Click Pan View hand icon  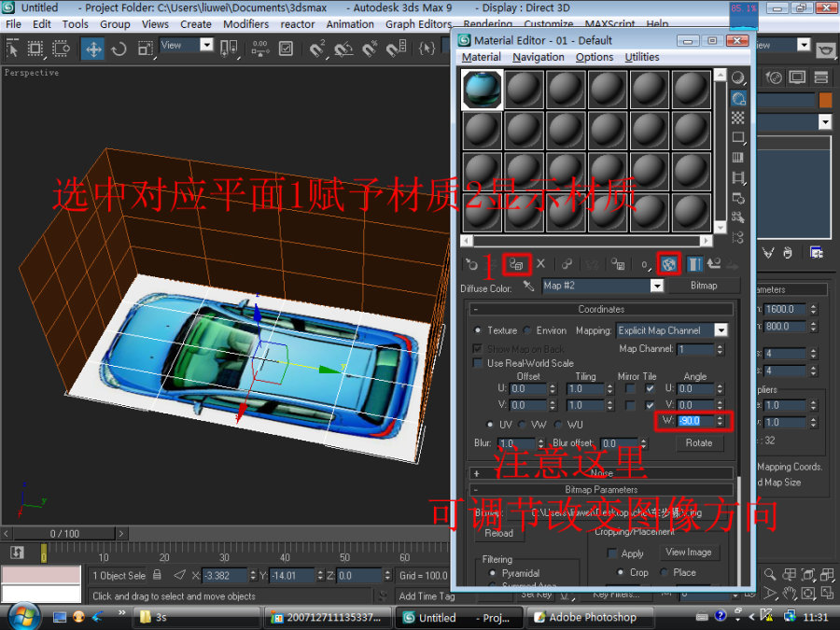click(x=790, y=594)
